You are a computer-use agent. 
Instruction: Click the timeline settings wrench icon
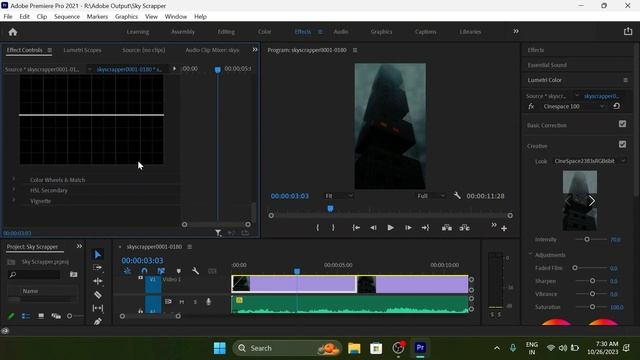(x=196, y=271)
